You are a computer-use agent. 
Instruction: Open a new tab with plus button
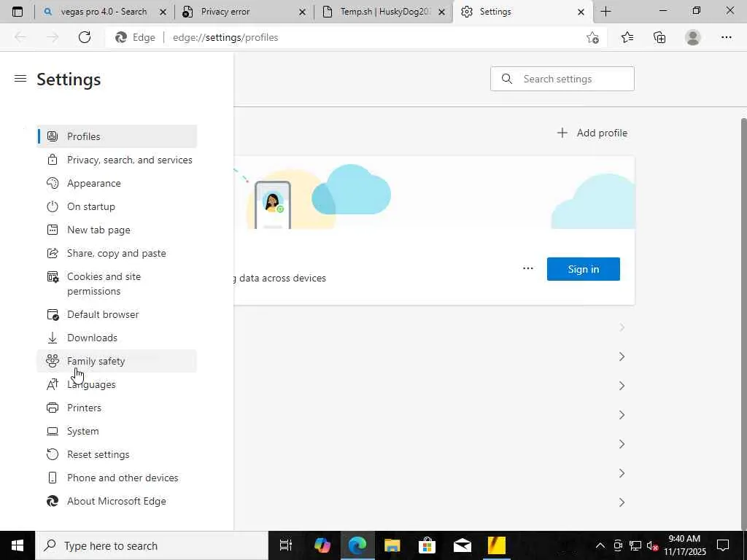click(x=606, y=12)
